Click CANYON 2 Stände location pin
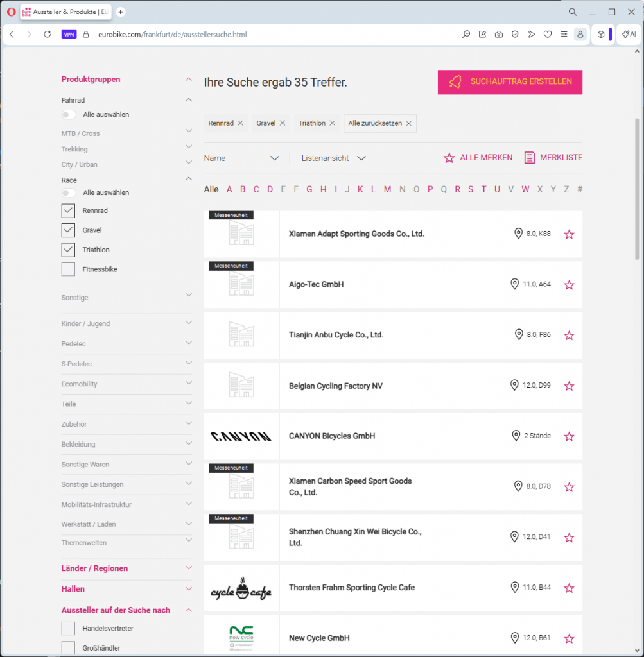 [516, 436]
